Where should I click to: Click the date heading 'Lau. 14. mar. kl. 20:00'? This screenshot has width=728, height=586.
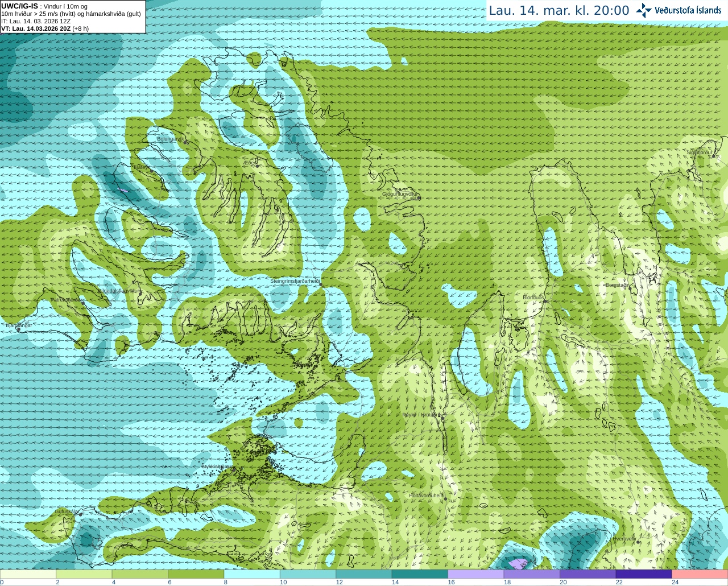click(x=559, y=10)
